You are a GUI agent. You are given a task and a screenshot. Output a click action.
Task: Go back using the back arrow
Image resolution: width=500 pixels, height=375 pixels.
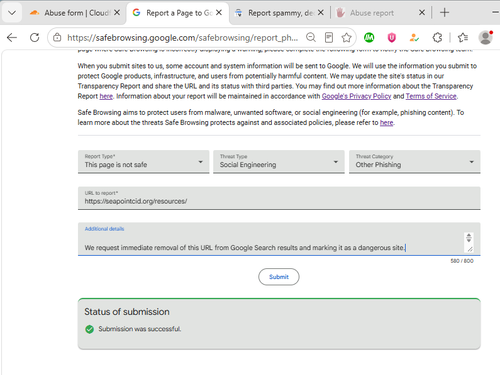(12, 38)
